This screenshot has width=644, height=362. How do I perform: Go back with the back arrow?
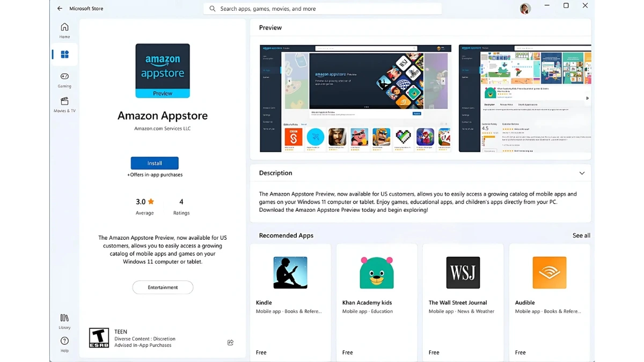[60, 9]
